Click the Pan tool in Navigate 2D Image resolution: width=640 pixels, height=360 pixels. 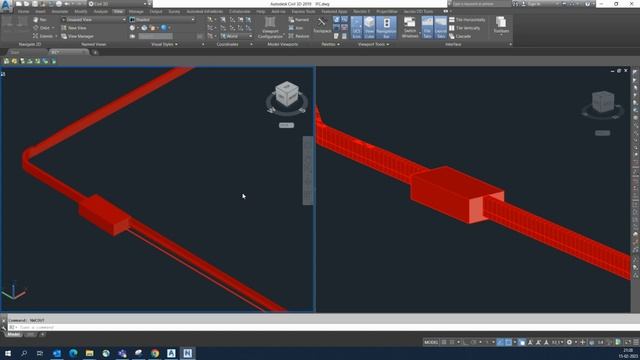coord(40,20)
